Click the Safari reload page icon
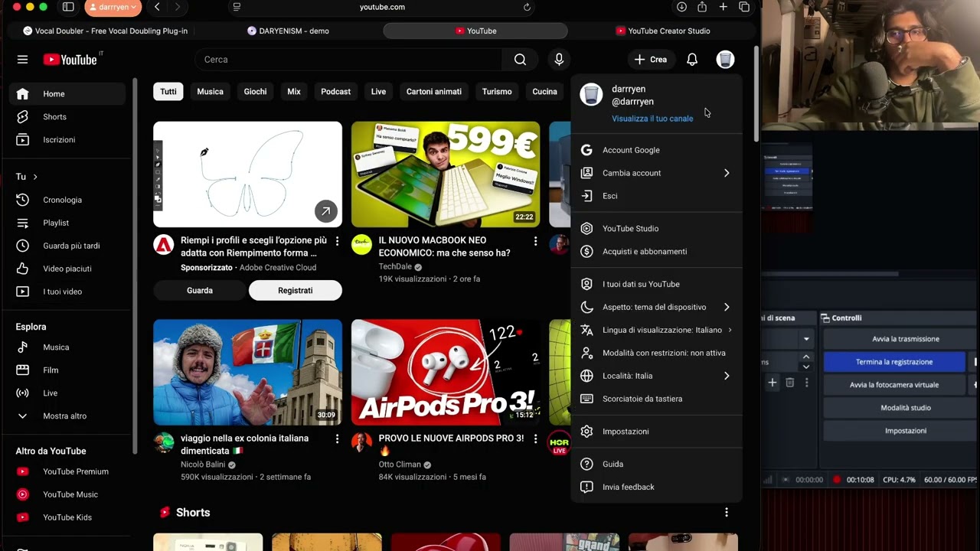The width and height of the screenshot is (980, 551). (527, 7)
